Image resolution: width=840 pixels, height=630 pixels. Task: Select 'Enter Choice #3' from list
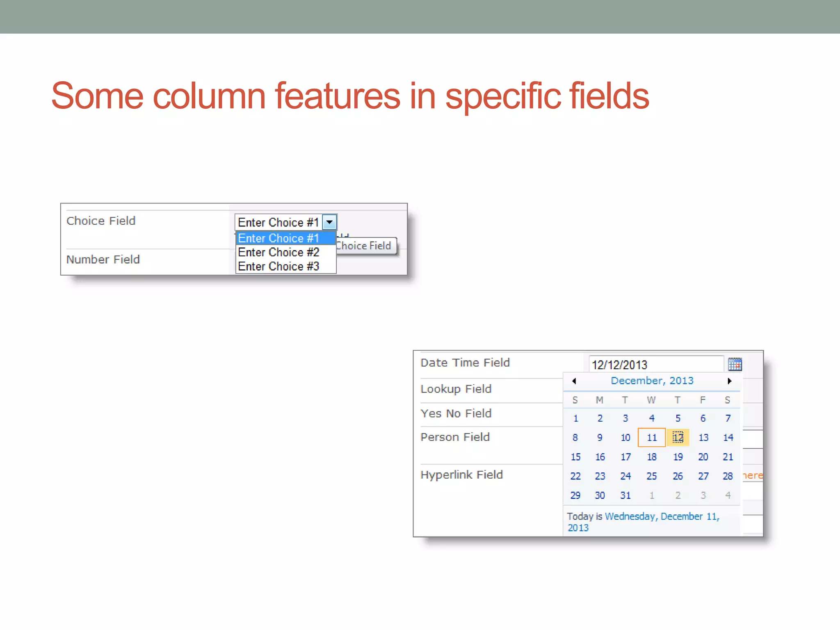(285, 266)
